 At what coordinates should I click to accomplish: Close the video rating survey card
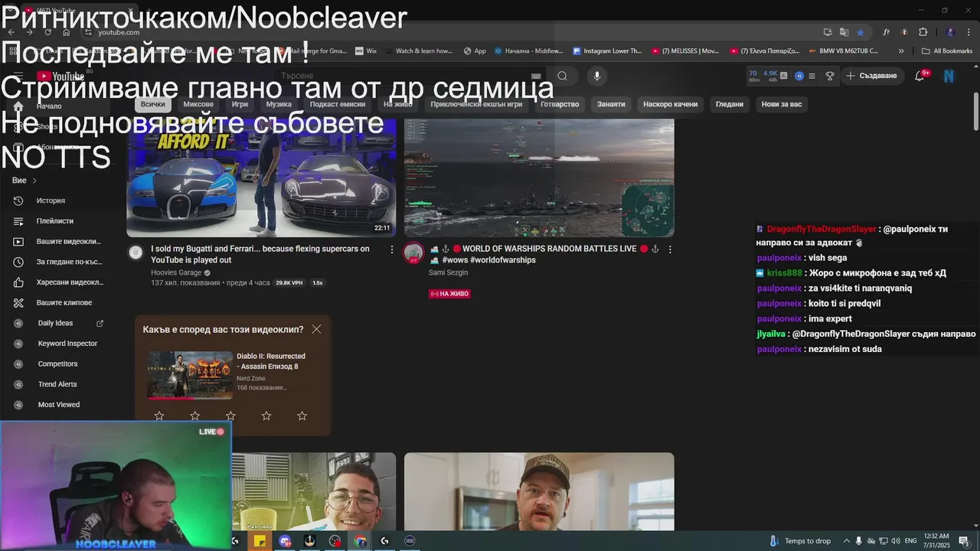pyautogui.click(x=316, y=329)
